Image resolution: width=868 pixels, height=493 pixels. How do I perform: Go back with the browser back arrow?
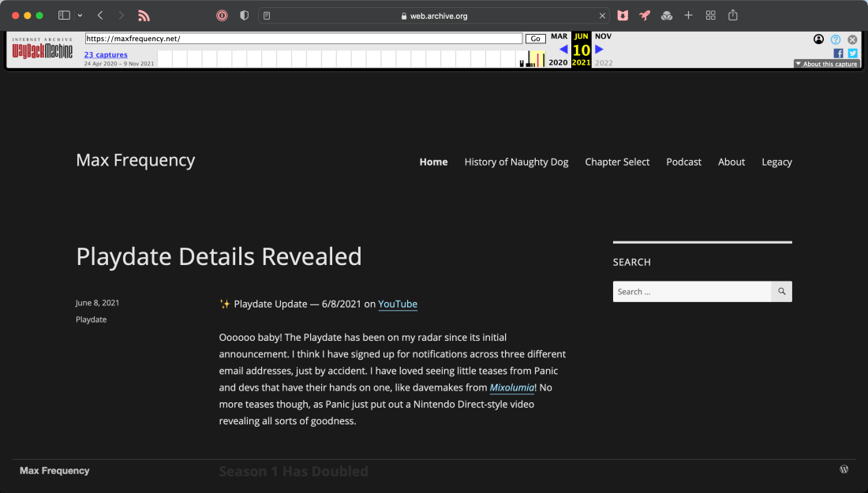click(x=100, y=16)
